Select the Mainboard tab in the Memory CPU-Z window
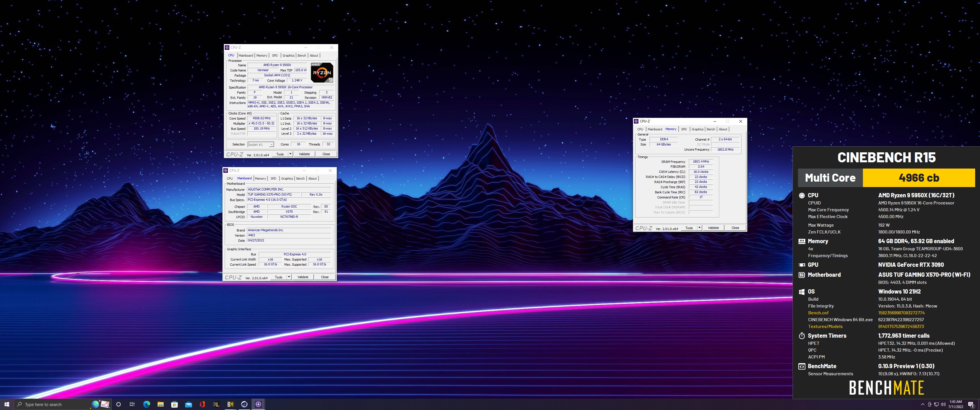 [x=655, y=129]
